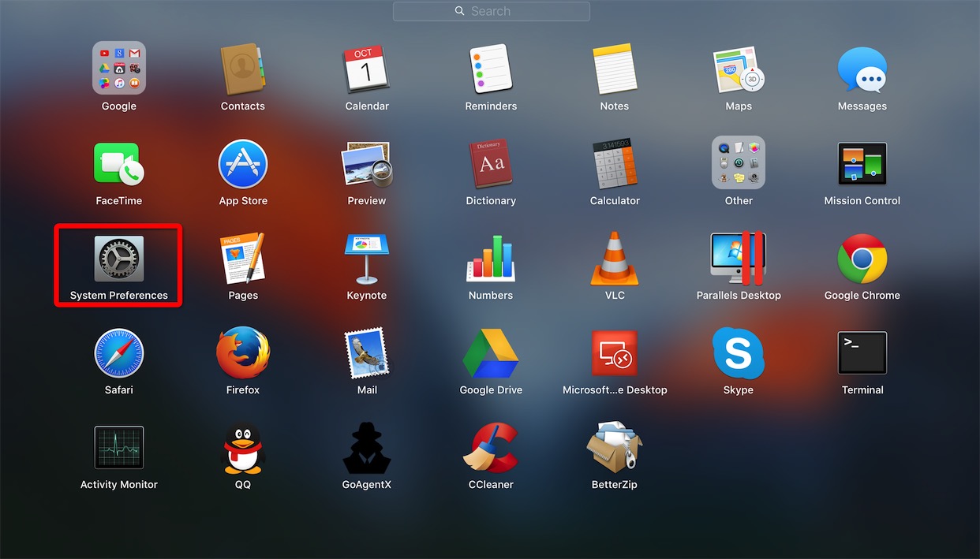Launch the QQ penguin app
The width and height of the screenshot is (980, 559).
pyautogui.click(x=243, y=447)
